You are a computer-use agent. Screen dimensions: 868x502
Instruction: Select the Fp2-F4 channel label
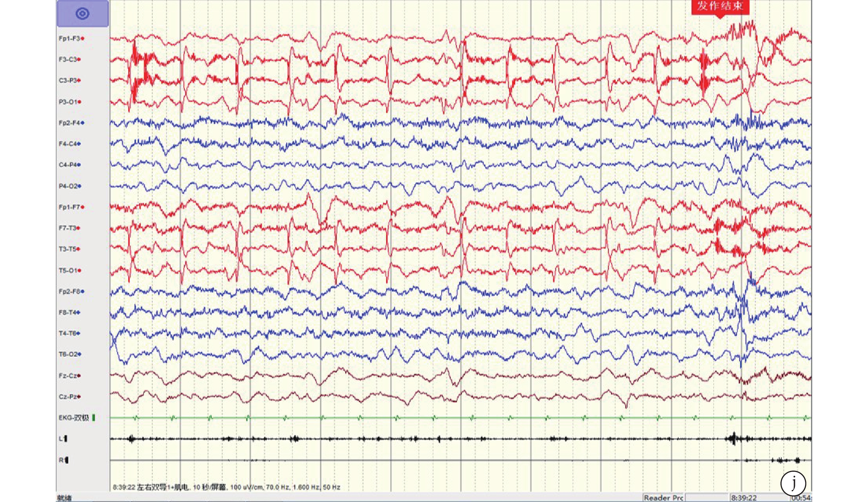click(x=71, y=123)
